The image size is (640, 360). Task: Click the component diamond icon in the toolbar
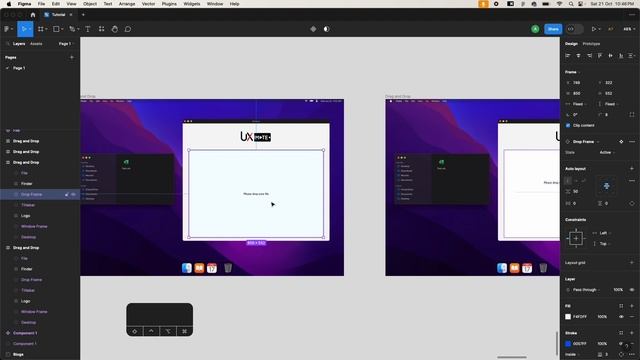click(x=313, y=29)
